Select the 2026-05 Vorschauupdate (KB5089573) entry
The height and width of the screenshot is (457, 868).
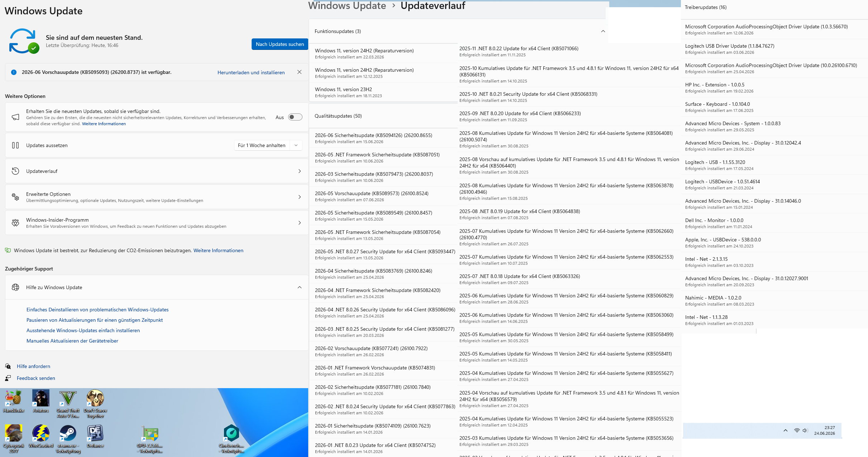pos(383,196)
